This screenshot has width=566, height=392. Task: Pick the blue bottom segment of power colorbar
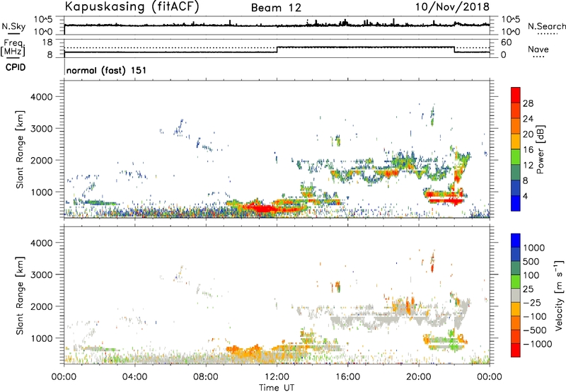coord(516,203)
